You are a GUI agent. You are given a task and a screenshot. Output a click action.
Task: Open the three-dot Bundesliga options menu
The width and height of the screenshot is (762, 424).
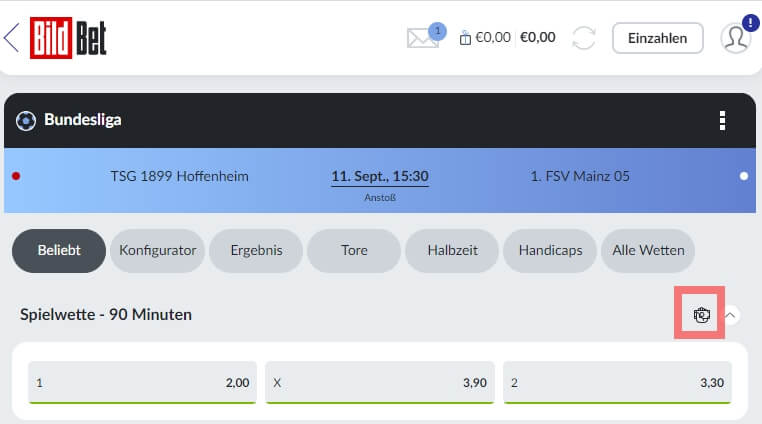pos(722,121)
